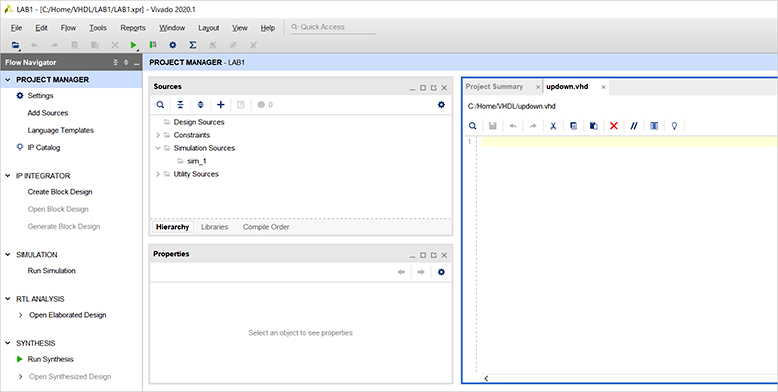Click the Sigma reports toolbar icon
Viewport: 778px width, 392px height.
tap(193, 45)
